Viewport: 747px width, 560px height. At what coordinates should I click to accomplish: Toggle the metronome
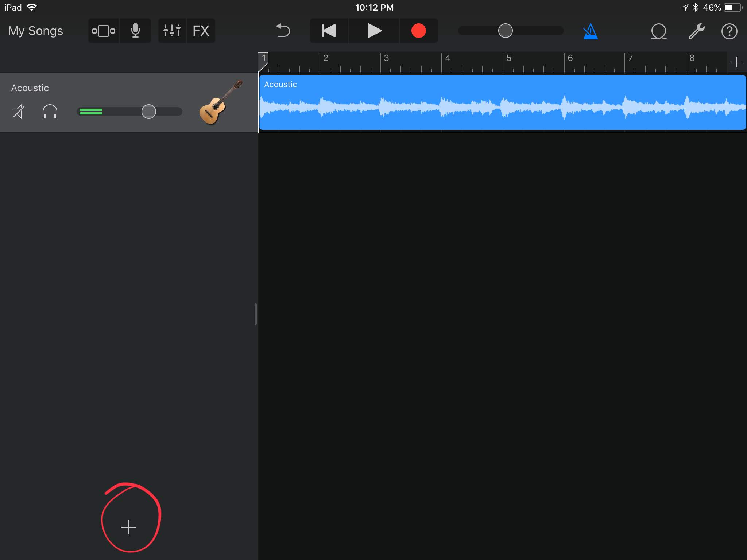pyautogui.click(x=590, y=31)
